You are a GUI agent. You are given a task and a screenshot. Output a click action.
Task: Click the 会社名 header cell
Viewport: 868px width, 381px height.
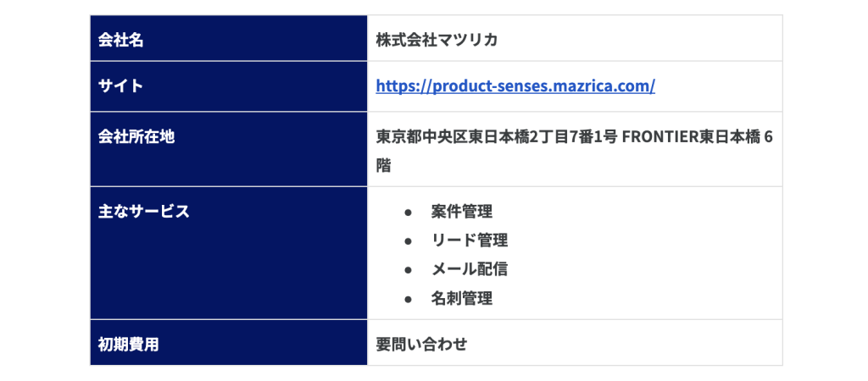[x=229, y=38]
